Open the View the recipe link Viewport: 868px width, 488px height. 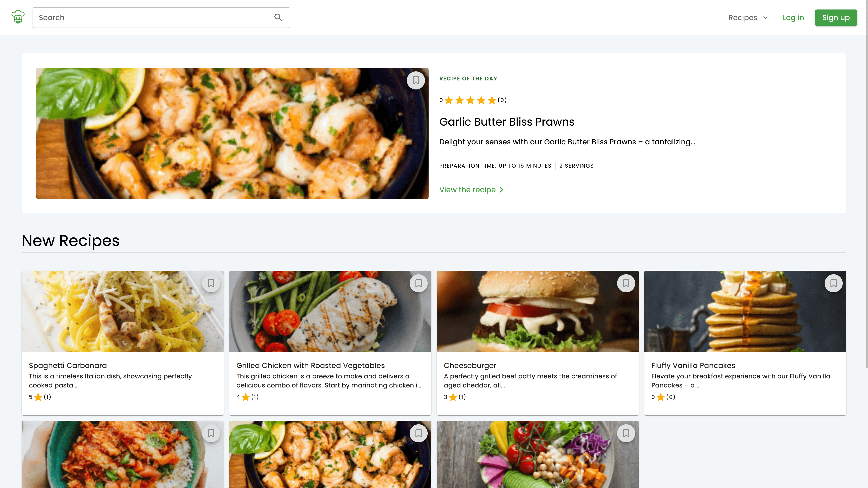tap(467, 190)
